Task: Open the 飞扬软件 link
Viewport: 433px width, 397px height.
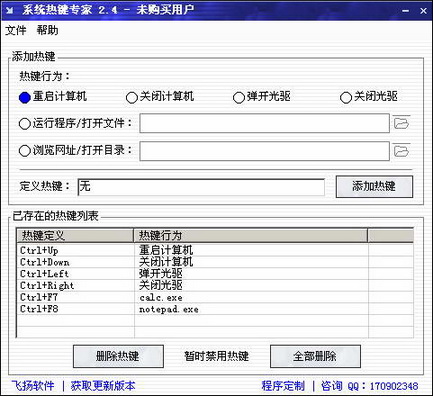Action: 33,386
